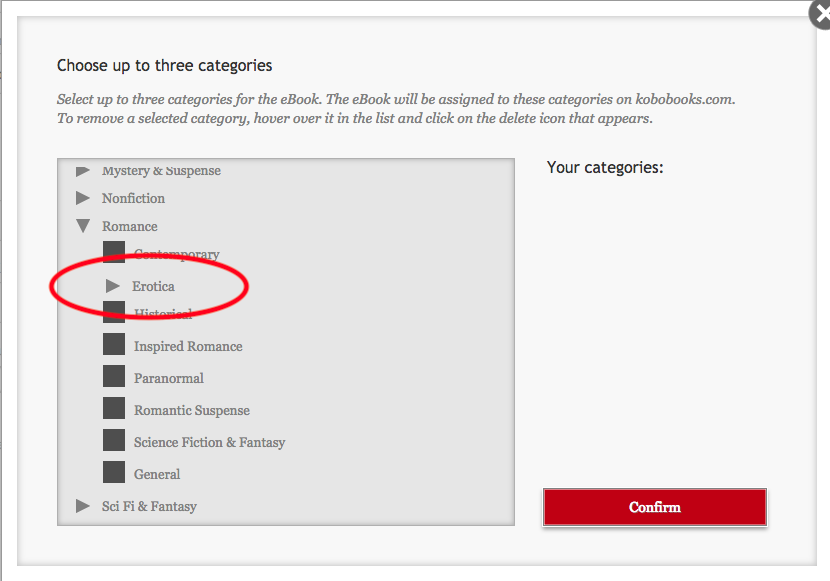Expand the Nonfiction category arrow
Viewport: 830px width, 581px height.
[83, 198]
